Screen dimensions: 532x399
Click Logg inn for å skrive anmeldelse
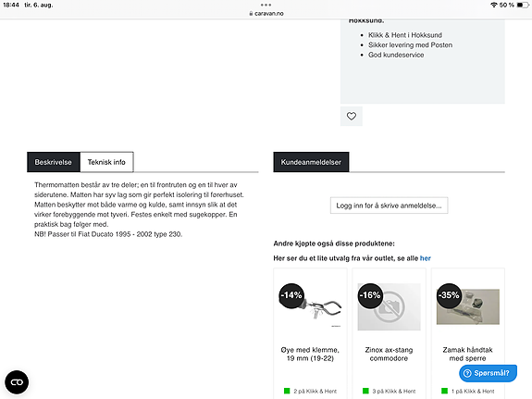tap(389, 206)
